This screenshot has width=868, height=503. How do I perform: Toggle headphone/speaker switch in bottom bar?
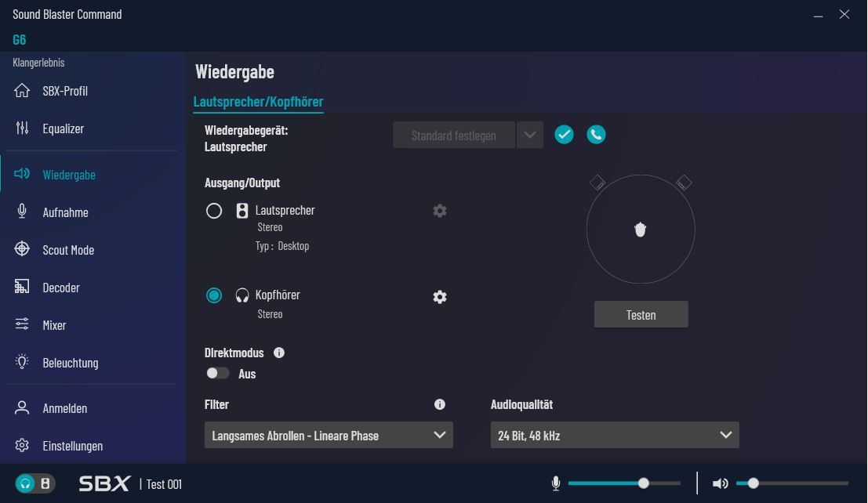pos(35,483)
